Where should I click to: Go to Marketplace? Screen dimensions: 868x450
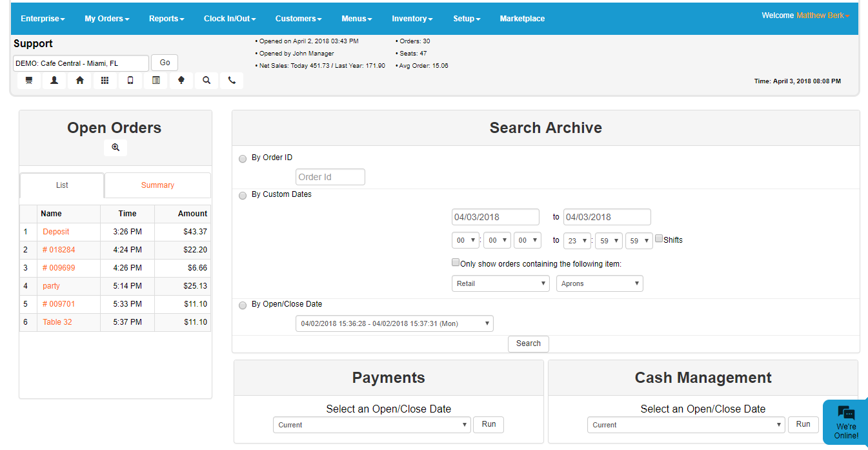522,19
